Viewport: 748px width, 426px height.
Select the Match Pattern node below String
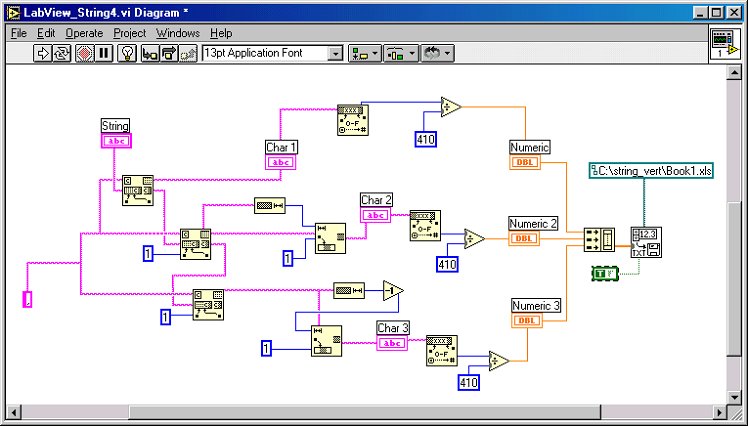[x=138, y=190]
